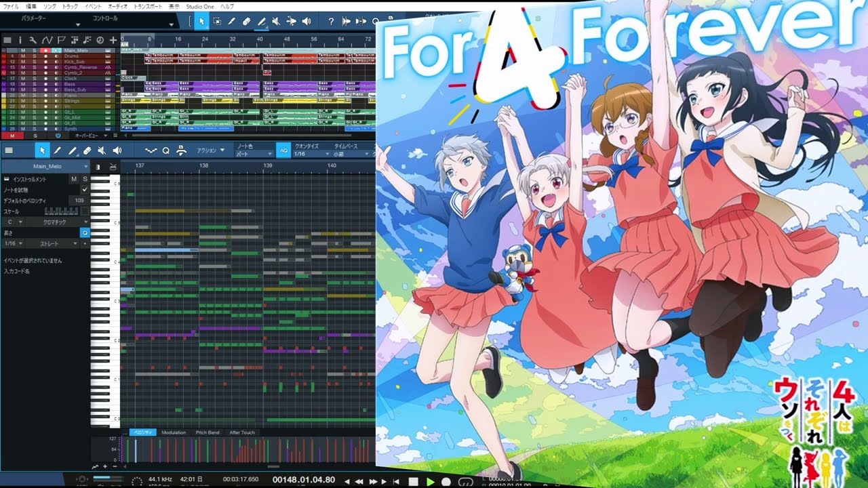Open the トランスポート menu
Image resolution: width=868 pixels, height=488 pixels.
[148, 6]
